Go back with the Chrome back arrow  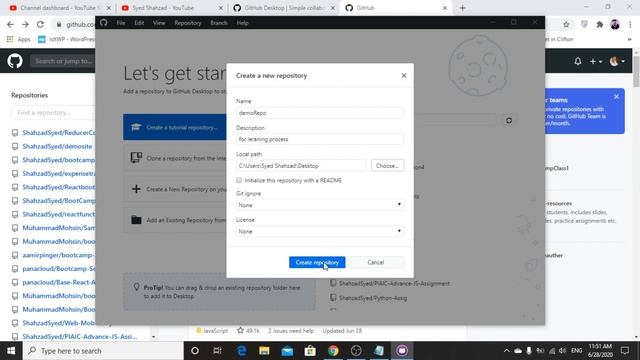10,24
